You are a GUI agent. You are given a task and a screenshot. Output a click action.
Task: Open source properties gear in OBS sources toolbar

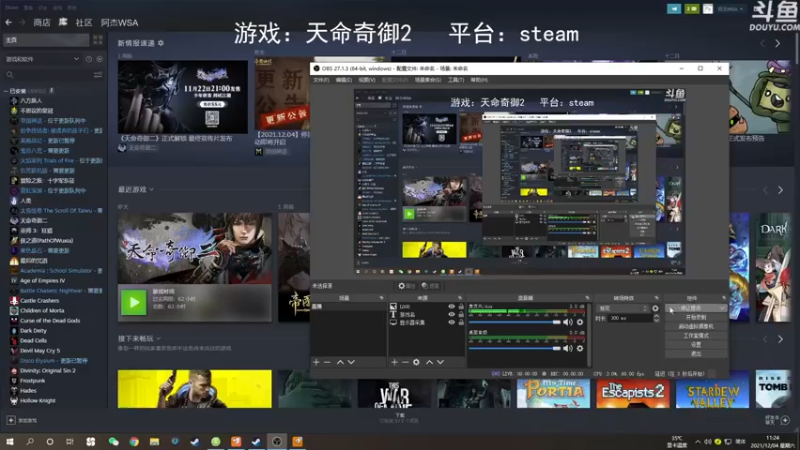(x=416, y=362)
